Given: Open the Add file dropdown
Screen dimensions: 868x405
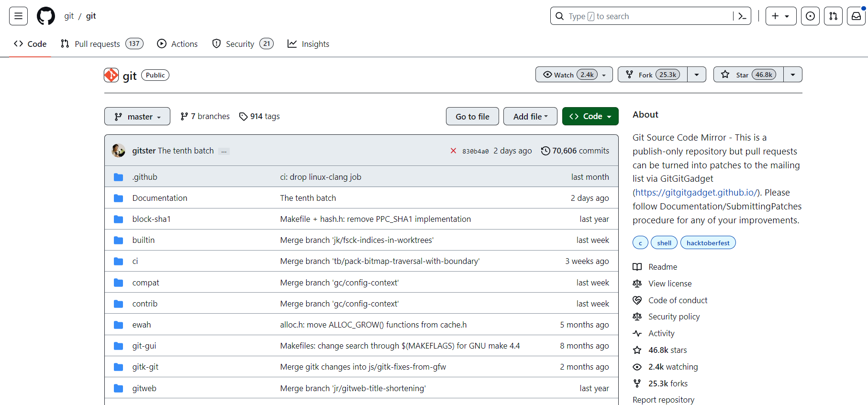Looking at the screenshot, I should [530, 116].
